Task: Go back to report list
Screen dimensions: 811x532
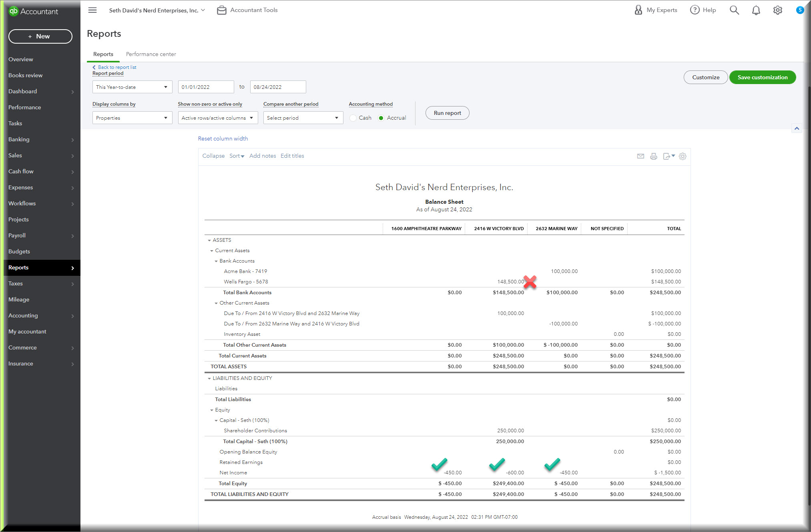Action: click(x=114, y=67)
